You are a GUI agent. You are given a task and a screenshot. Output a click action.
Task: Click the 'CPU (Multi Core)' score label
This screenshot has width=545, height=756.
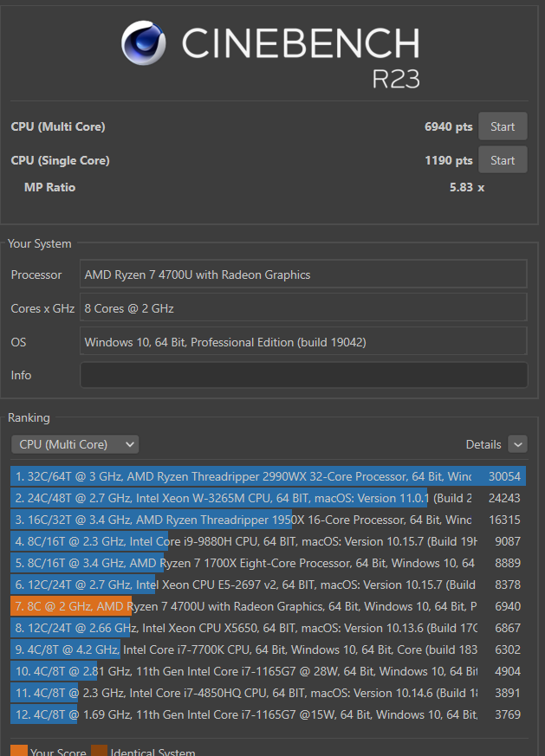click(58, 126)
